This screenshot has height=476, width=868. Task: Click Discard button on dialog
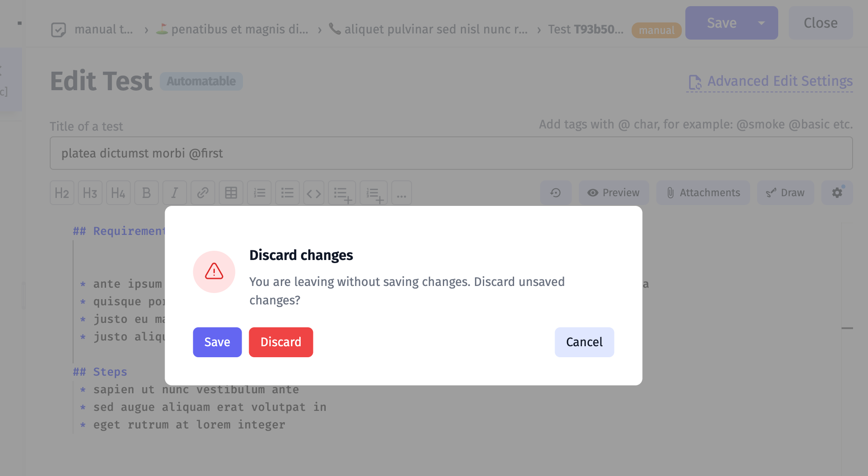click(280, 342)
